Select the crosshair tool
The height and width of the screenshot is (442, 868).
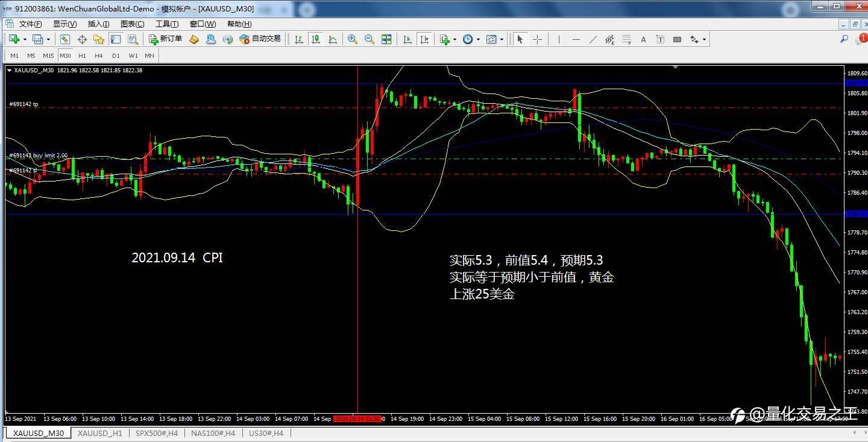[537, 39]
